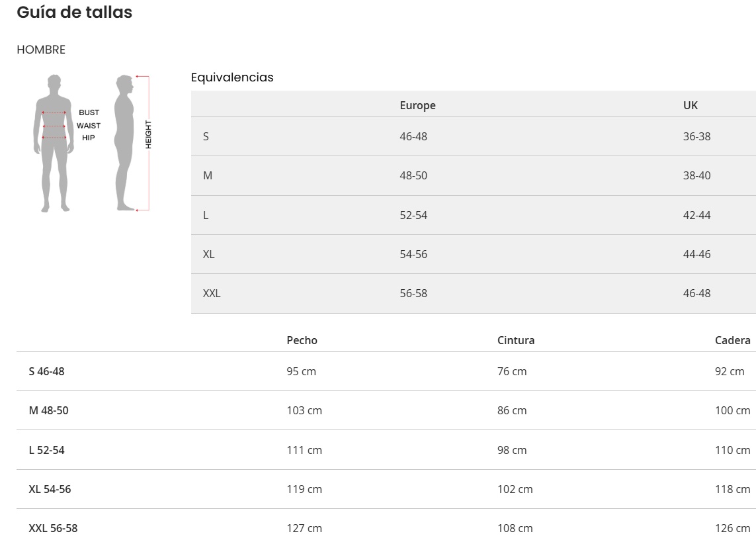Click the Cintura column header
Image resolution: width=756 pixels, height=540 pixels.
tap(516, 340)
